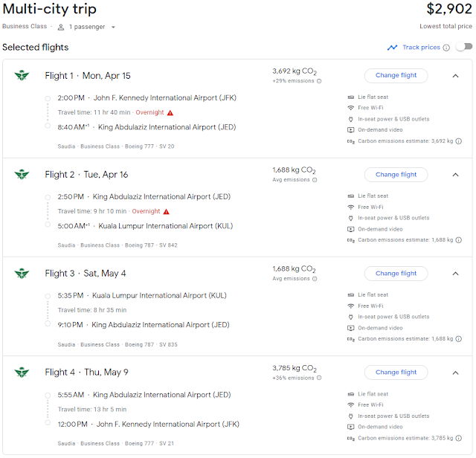Click the Track prices link text
The height and width of the screenshot is (458, 476).
tap(421, 48)
